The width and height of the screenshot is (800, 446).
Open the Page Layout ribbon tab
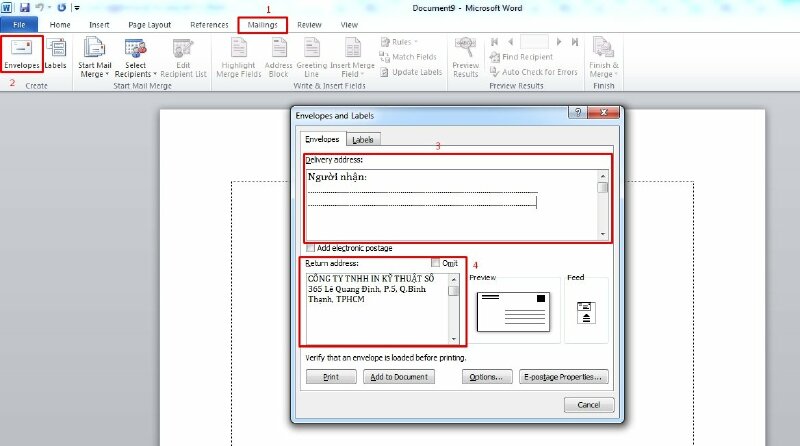149,24
